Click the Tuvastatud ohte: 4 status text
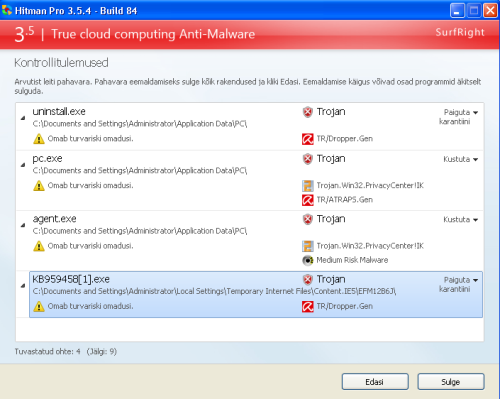Viewport: 500px width, 399px height. click(47, 352)
